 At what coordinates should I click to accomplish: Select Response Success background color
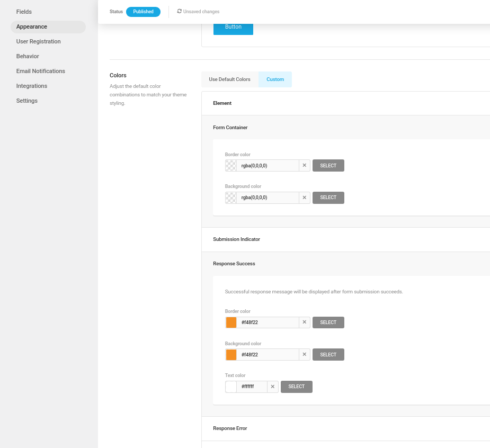coord(328,355)
